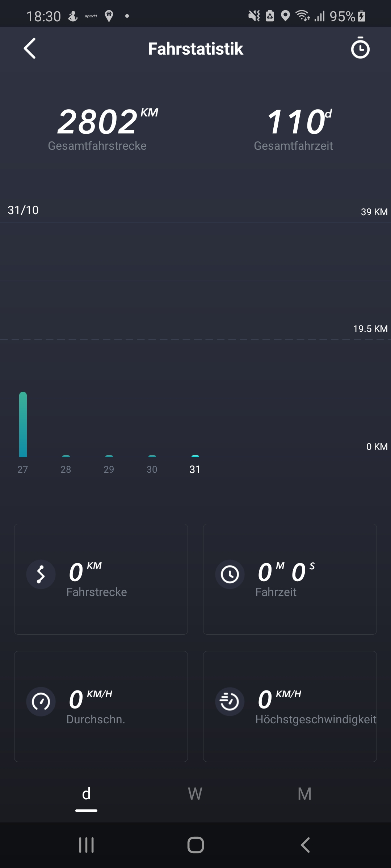This screenshot has height=868, width=391.
Task: Tap the Fahrzeit clock icon
Action: (x=230, y=574)
